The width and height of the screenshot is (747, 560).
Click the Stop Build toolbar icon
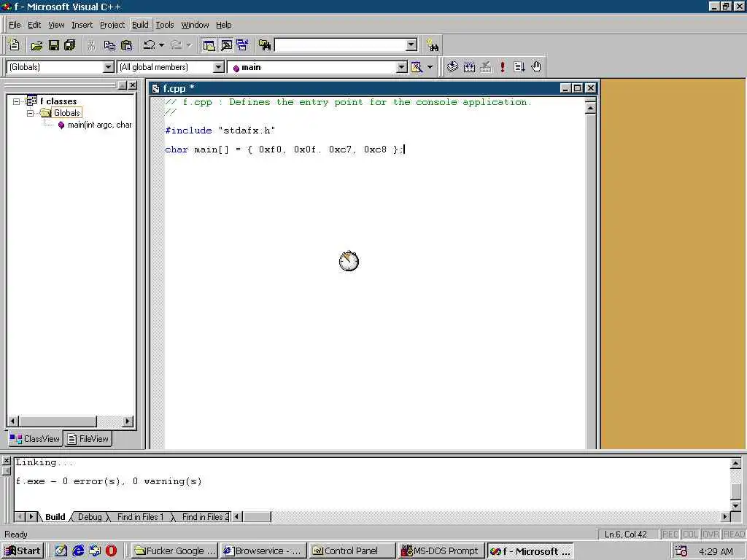coord(485,67)
